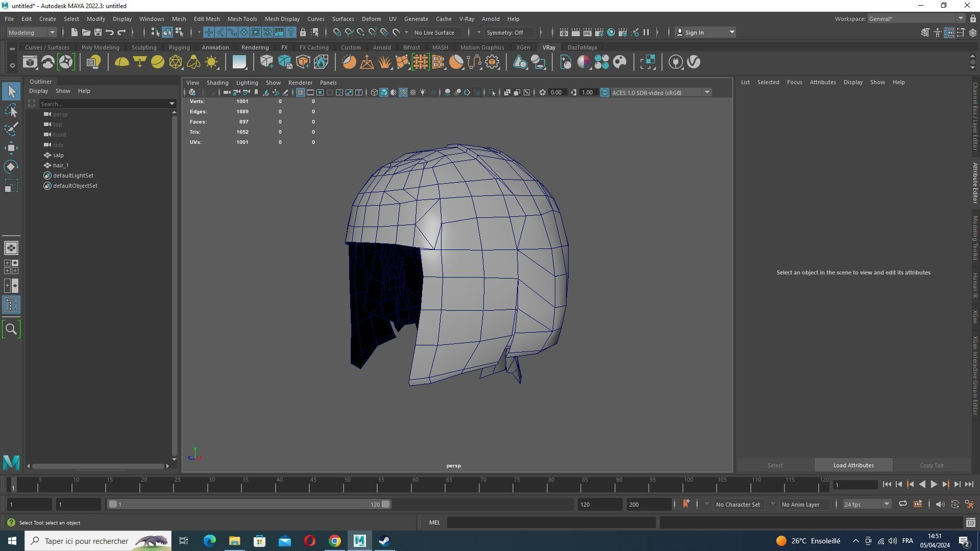The width and height of the screenshot is (980, 551).
Task: Play the animation forwards
Action: (934, 485)
